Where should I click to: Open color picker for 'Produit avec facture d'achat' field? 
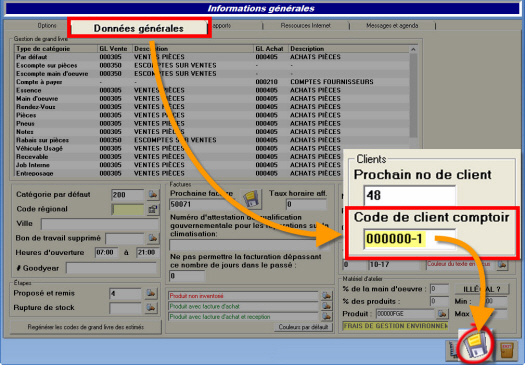pyautogui.click(x=326, y=306)
